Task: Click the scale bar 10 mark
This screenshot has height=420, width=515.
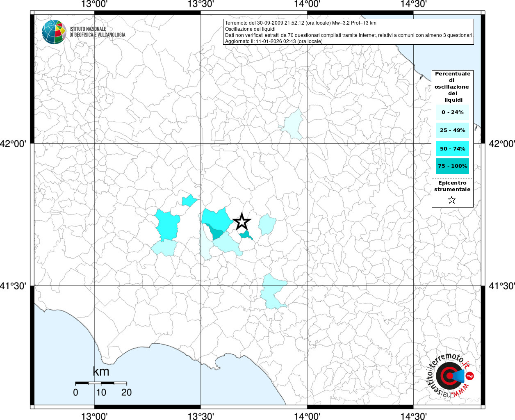Action: coord(101,393)
